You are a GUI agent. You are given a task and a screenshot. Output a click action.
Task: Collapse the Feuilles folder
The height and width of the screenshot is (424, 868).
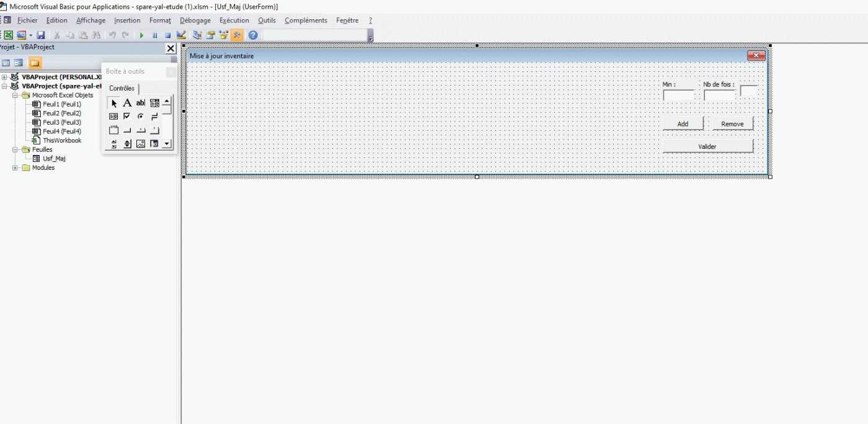15,149
